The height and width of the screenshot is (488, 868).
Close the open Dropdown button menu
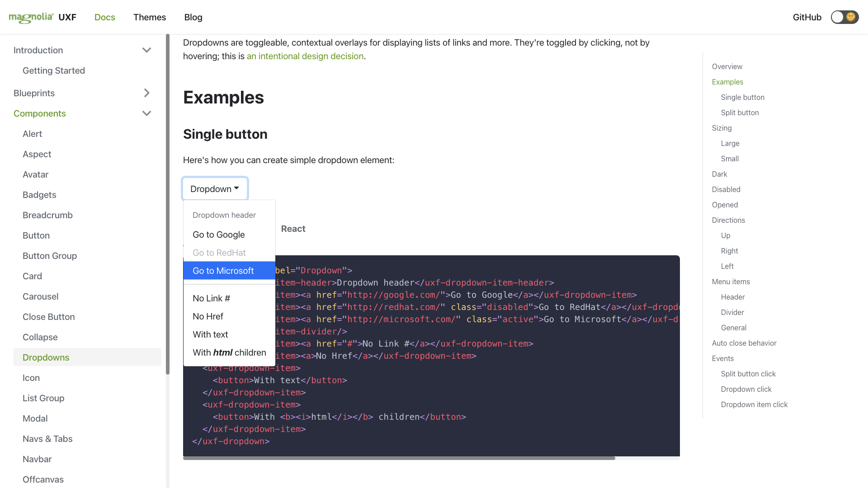[x=215, y=189]
